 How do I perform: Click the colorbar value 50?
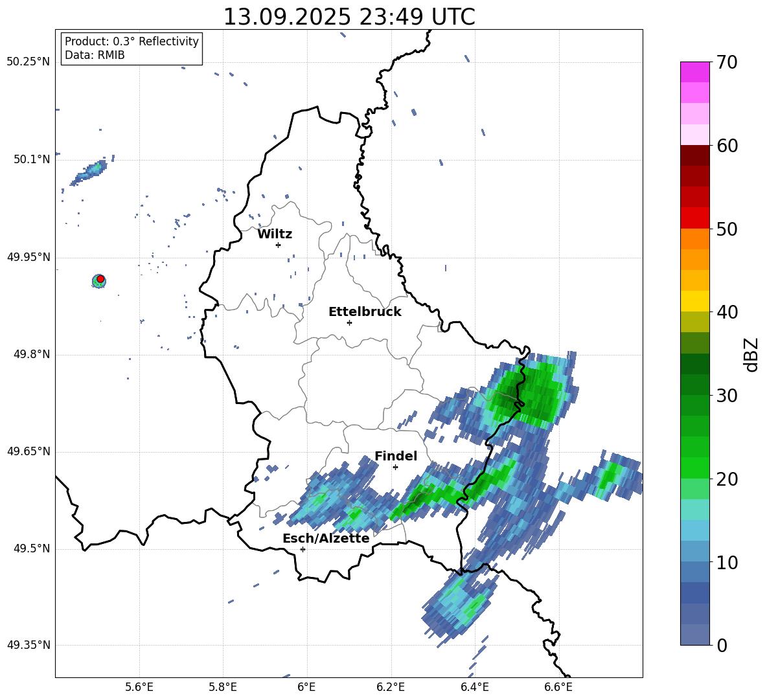[x=727, y=229]
